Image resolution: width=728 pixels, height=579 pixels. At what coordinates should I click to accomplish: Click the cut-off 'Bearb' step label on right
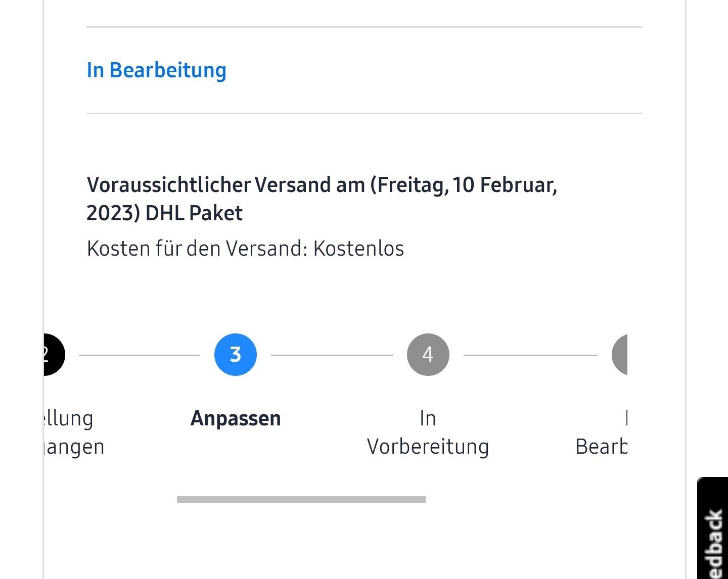click(x=602, y=446)
